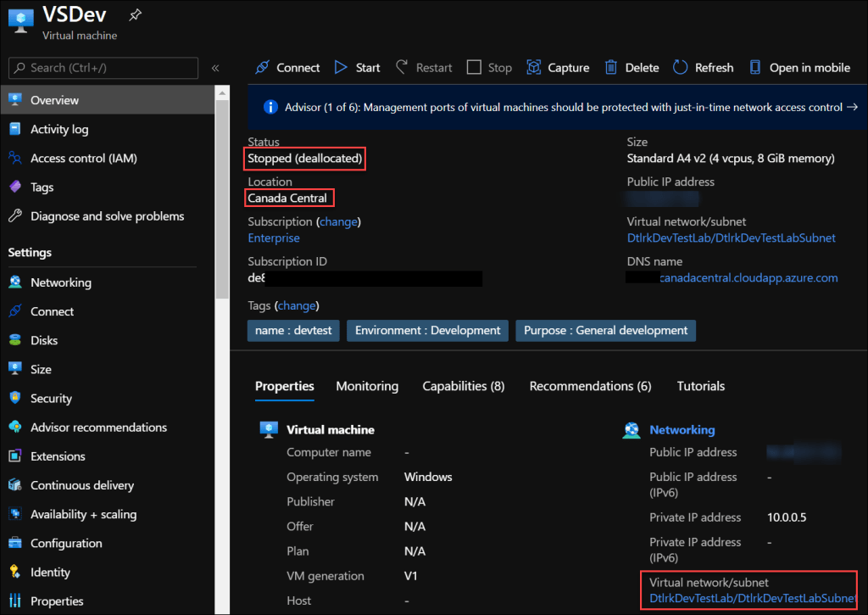
Task: Open the Networking section heading link
Action: tap(682, 430)
